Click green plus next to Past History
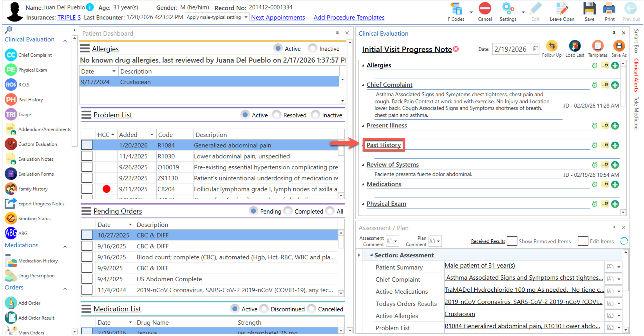This screenshot has height=336, width=644. pos(615,145)
